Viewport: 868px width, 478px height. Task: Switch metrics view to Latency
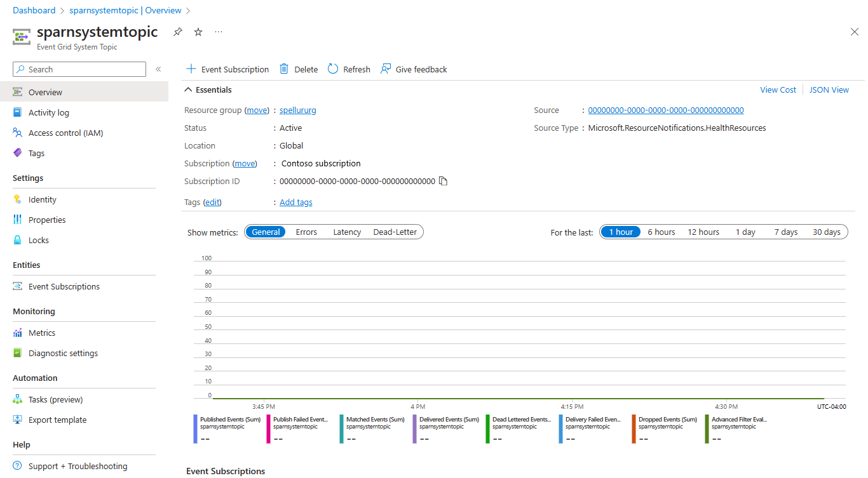pyautogui.click(x=347, y=232)
